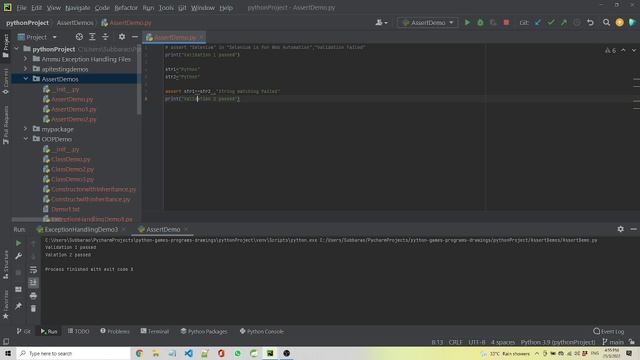This screenshot has height=360, width=640.
Task: Click Python 3.9 interpreter in status bar
Action: point(558,342)
